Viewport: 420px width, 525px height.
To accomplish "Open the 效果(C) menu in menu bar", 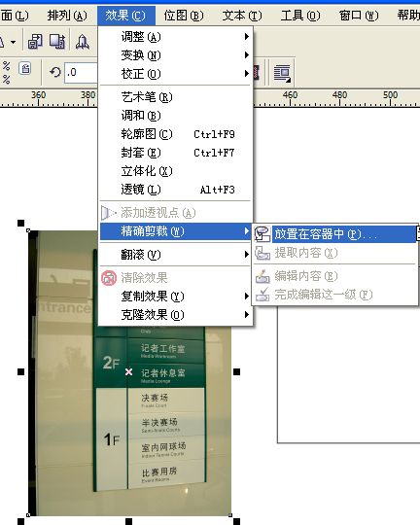I will coord(126,16).
